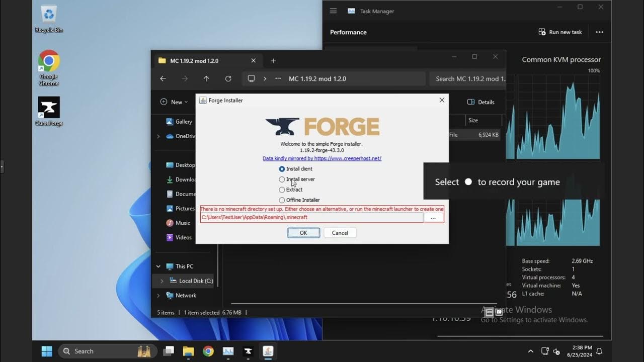Viewport: 644px width, 362px height.
Task: Click the Size column header
Action: (473, 120)
